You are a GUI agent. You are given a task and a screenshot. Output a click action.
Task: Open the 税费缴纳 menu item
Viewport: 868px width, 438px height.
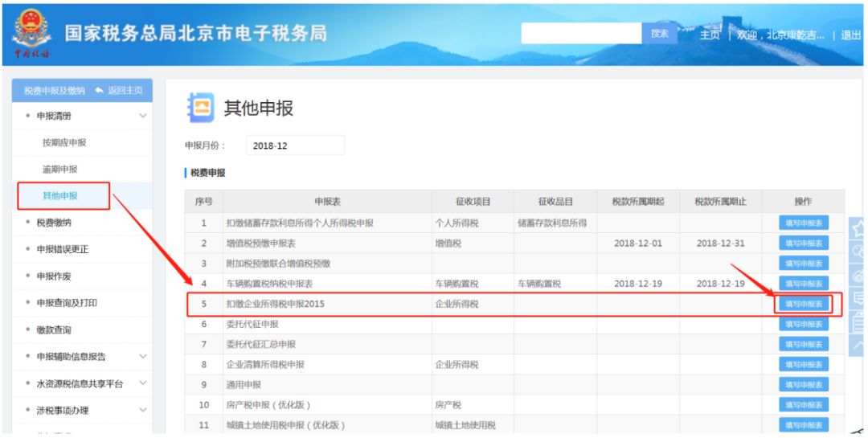(54, 223)
